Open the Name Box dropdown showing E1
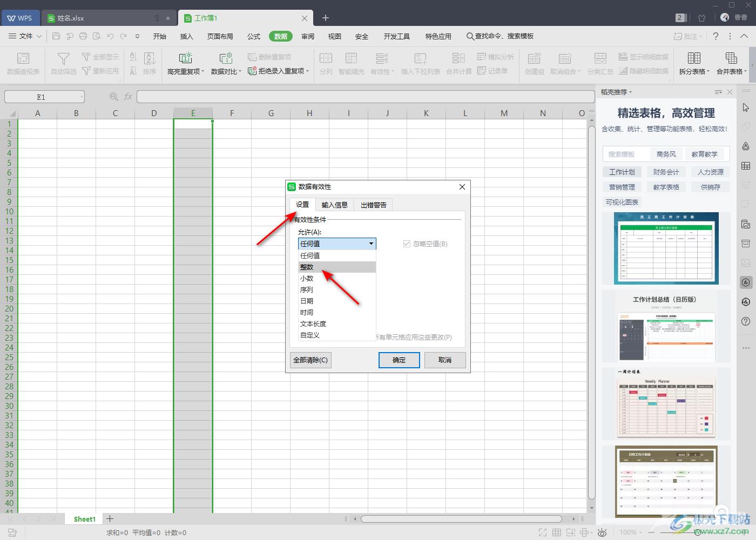This screenshot has height=540, width=756. [x=82, y=97]
